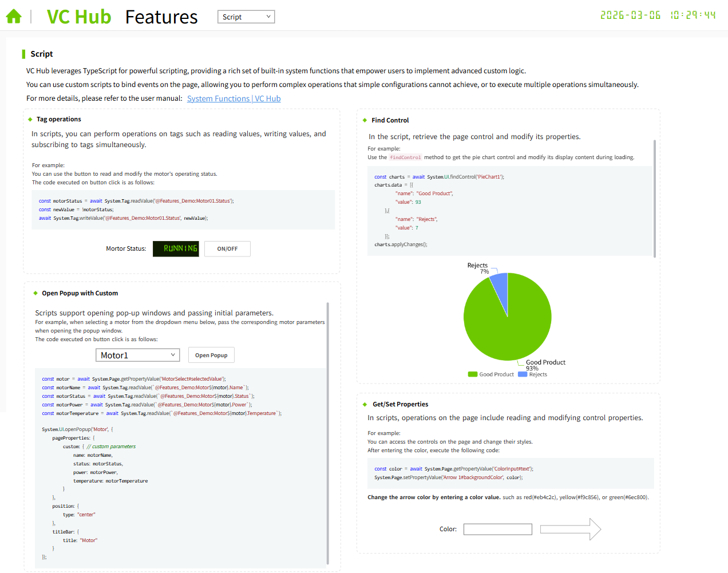
Task: Expand the Motor1 dropdown menu
Action: 137,355
